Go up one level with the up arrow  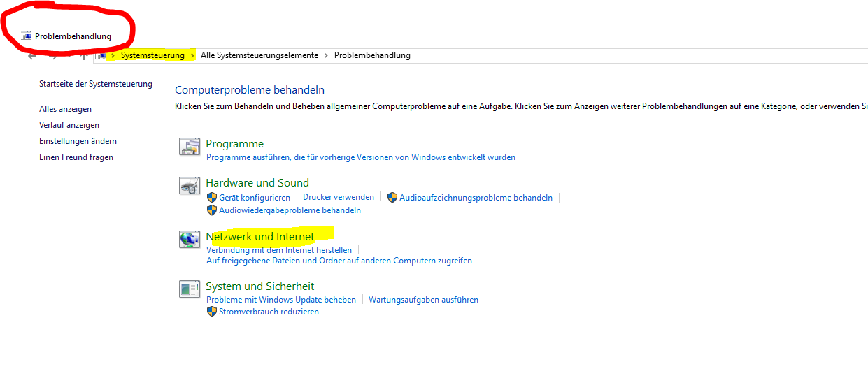pyautogui.click(x=83, y=56)
